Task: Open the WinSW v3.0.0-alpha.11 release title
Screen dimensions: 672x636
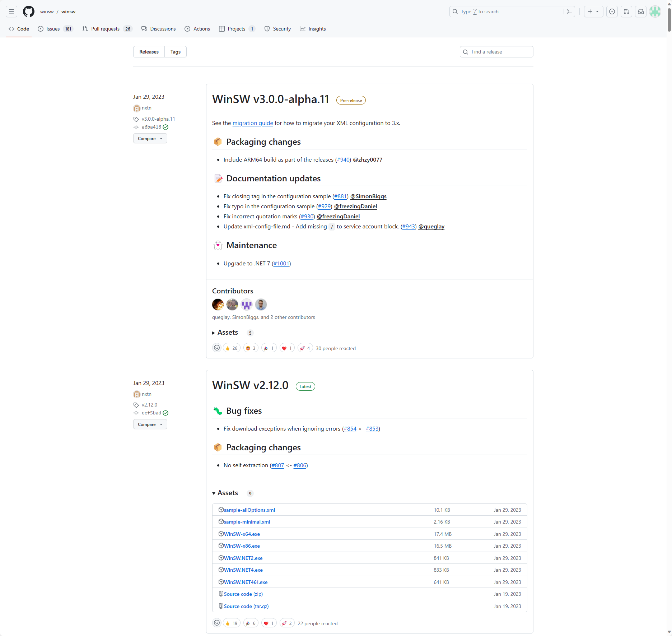Action: pyautogui.click(x=271, y=99)
